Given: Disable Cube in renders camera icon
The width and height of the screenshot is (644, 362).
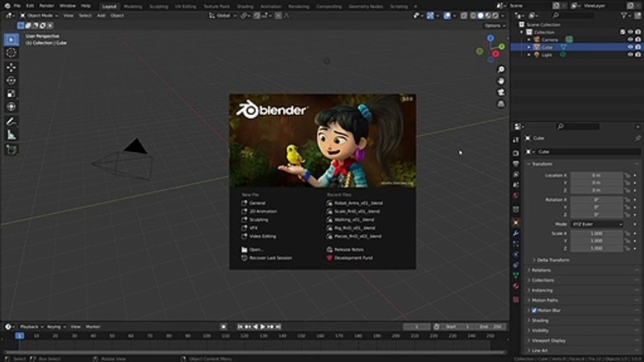Looking at the screenshot, I should 637,47.
